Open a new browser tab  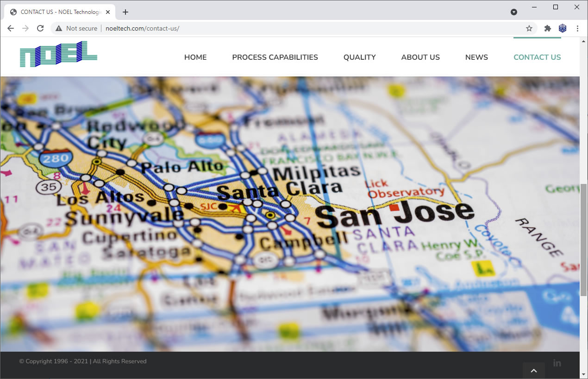(125, 12)
